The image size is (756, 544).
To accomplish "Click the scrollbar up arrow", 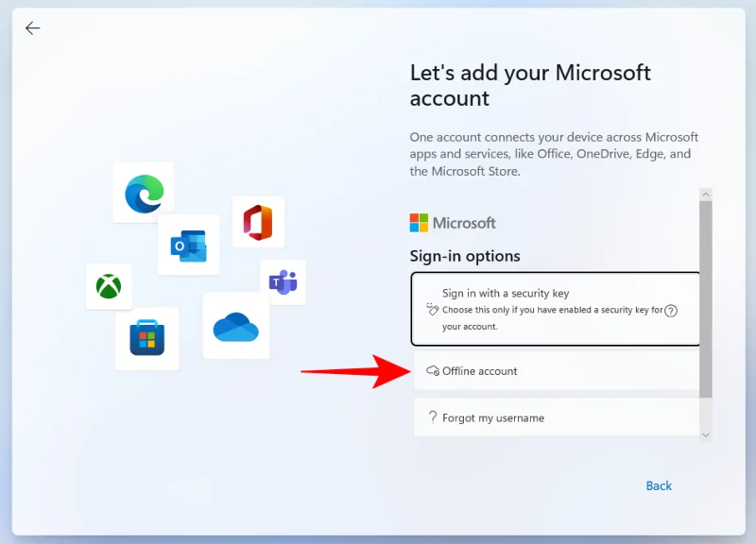I will pyautogui.click(x=705, y=194).
